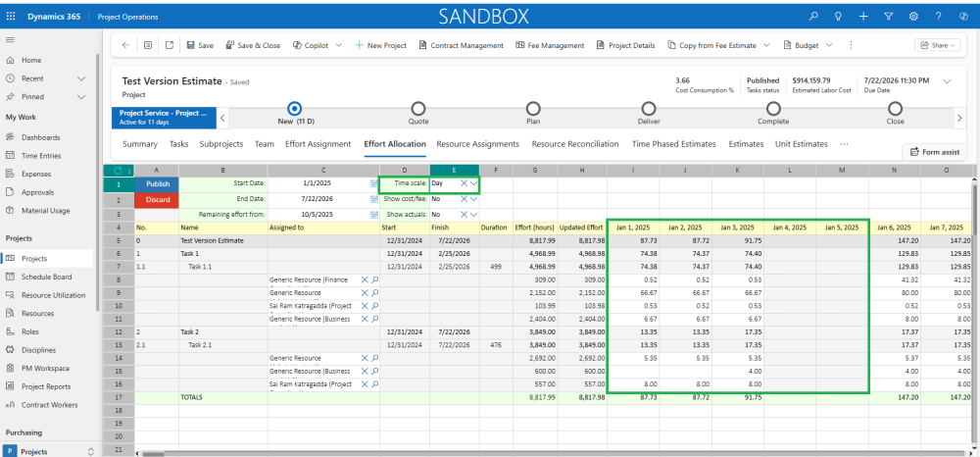Expand the Time scale dropdown
Screen dimensions: 980x457
(x=474, y=183)
